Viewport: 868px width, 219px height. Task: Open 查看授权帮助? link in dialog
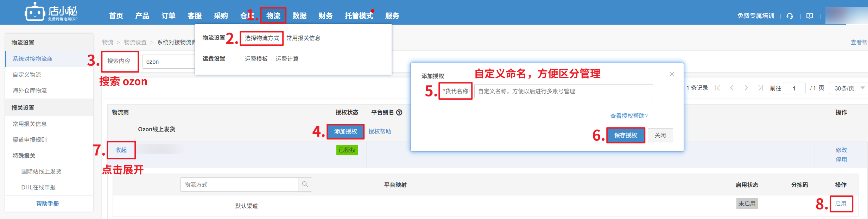click(x=629, y=116)
